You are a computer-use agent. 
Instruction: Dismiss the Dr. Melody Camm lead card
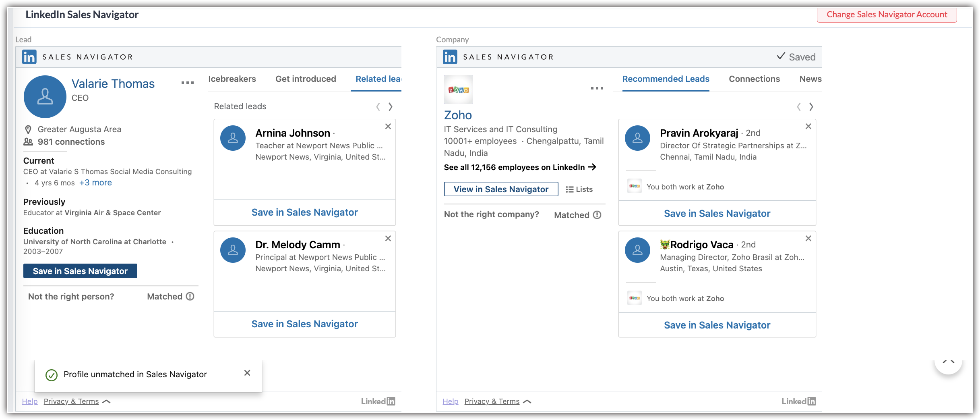tap(388, 239)
